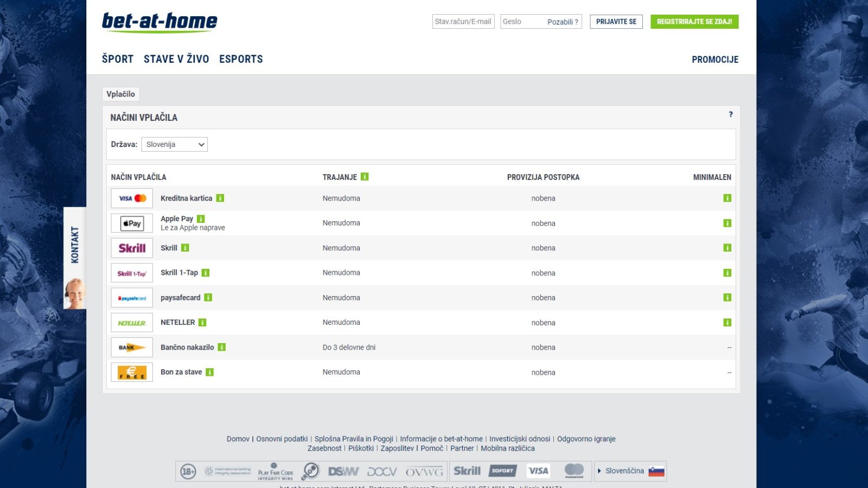Open Informacije o bet-at-home link
This screenshot has width=868, height=488.
coord(441,439)
